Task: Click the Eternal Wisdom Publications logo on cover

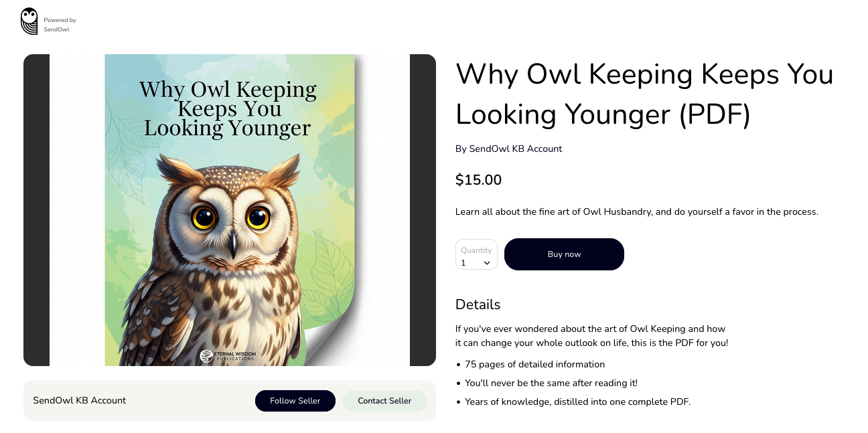Action: point(229,355)
